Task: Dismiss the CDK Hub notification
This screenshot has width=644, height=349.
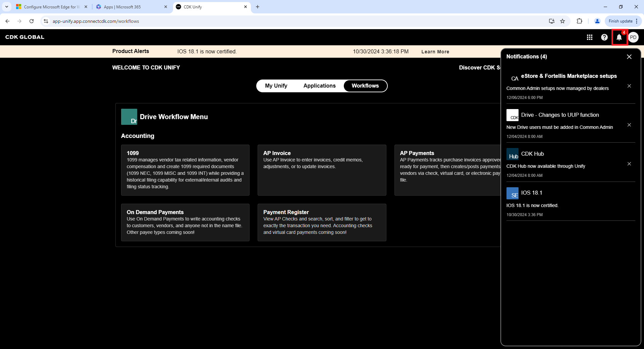Action: 629,164
